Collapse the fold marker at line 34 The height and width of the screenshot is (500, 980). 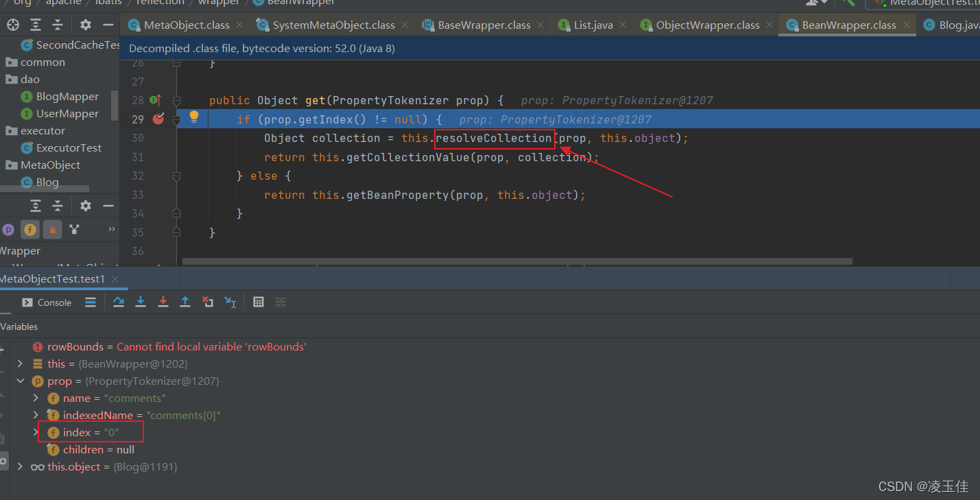pyautogui.click(x=176, y=214)
